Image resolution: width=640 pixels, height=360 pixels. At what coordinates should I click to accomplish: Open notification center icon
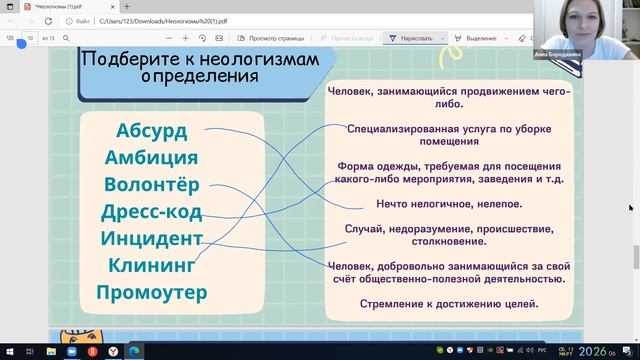click(627, 351)
